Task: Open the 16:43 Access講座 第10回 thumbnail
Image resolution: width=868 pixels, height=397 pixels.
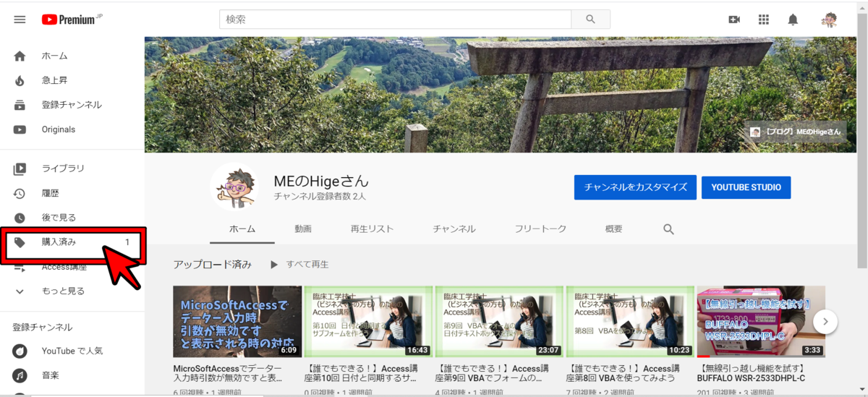Action: (x=367, y=322)
